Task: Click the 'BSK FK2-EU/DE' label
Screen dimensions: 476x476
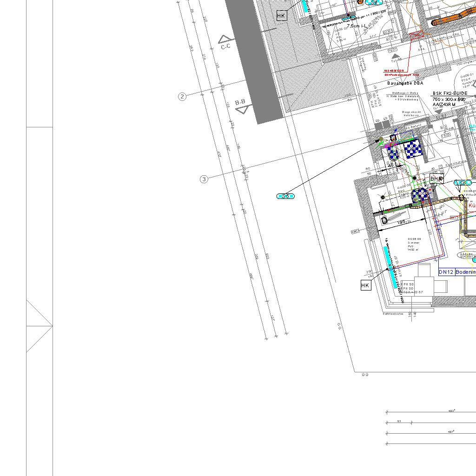Action: coord(450,93)
